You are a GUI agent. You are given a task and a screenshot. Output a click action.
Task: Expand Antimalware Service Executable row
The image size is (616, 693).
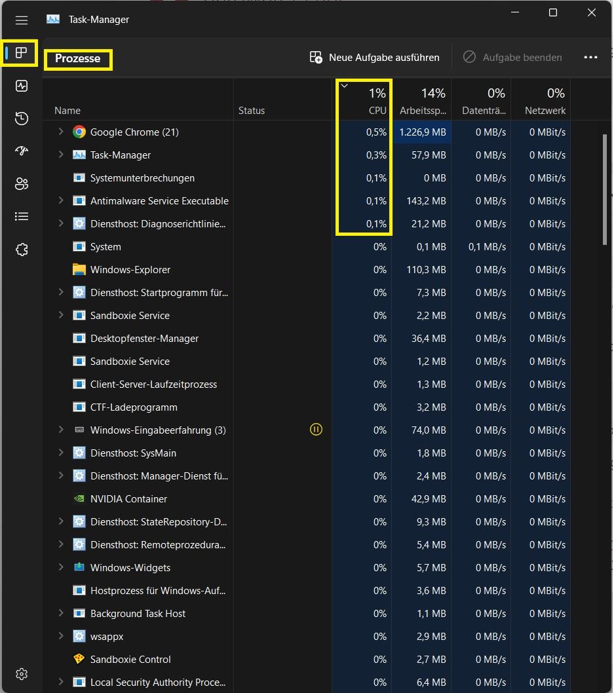(x=61, y=200)
